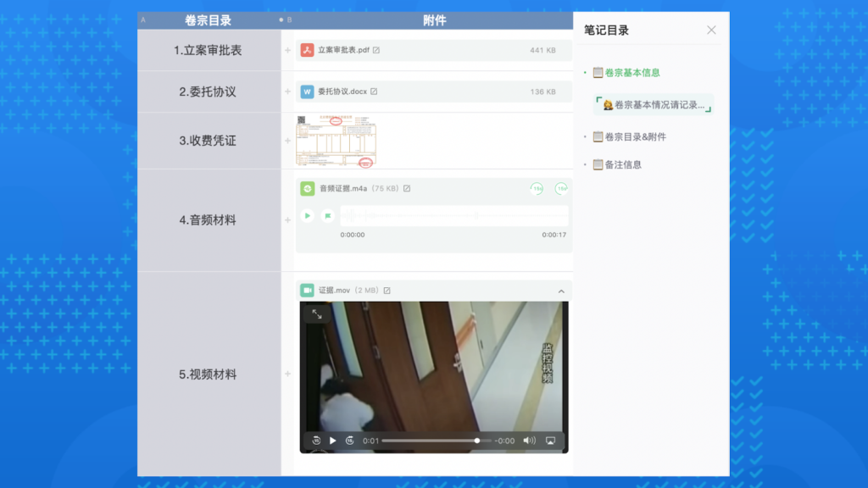Click the edit icon next to 证据.mov

pyautogui.click(x=387, y=291)
